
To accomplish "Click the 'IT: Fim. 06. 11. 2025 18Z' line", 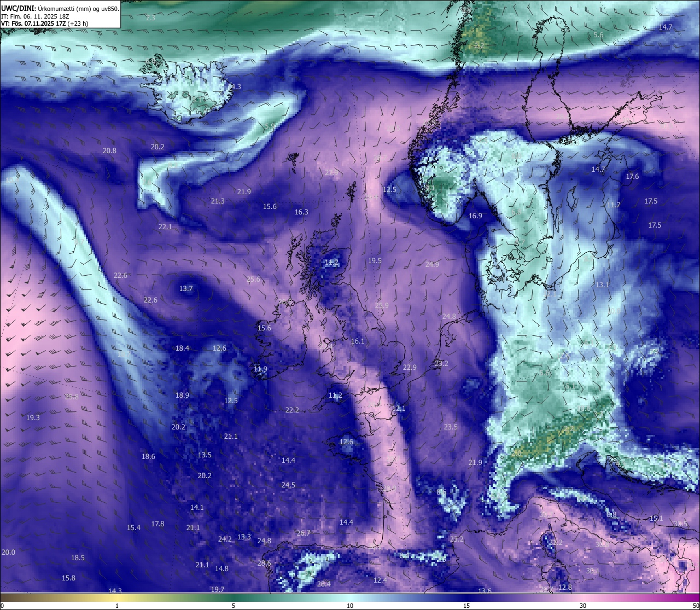I will pyautogui.click(x=35, y=16).
